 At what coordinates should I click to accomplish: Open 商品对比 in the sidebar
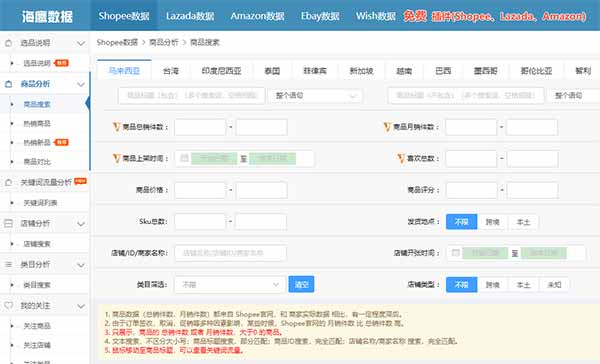tap(37, 162)
